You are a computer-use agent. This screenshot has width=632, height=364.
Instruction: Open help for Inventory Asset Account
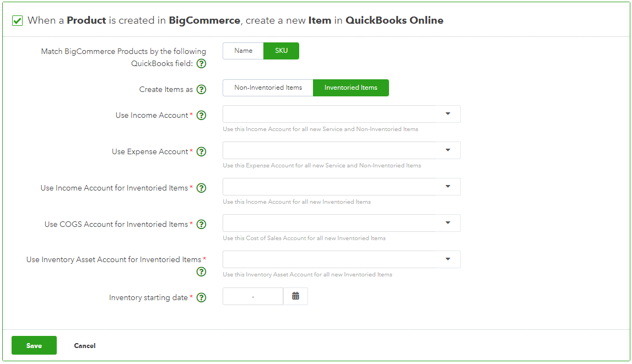pyautogui.click(x=201, y=272)
